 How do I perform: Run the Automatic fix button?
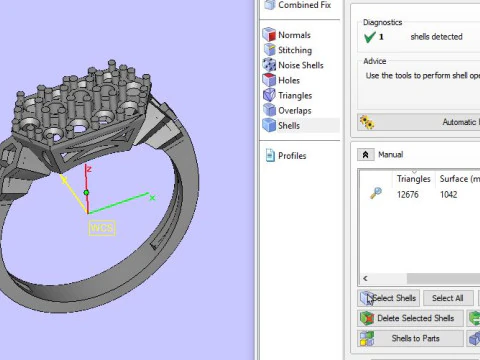tap(419, 122)
